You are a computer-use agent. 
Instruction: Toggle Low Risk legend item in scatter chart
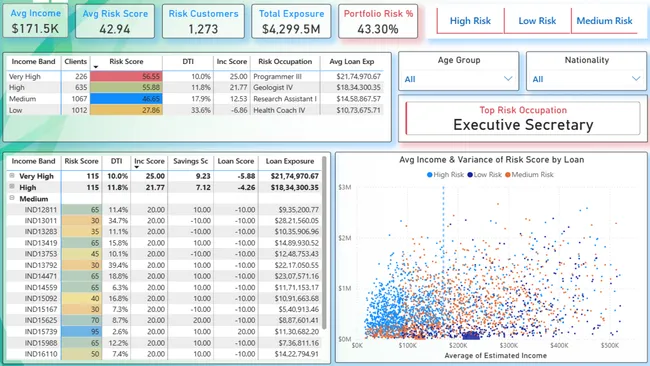pos(484,175)
